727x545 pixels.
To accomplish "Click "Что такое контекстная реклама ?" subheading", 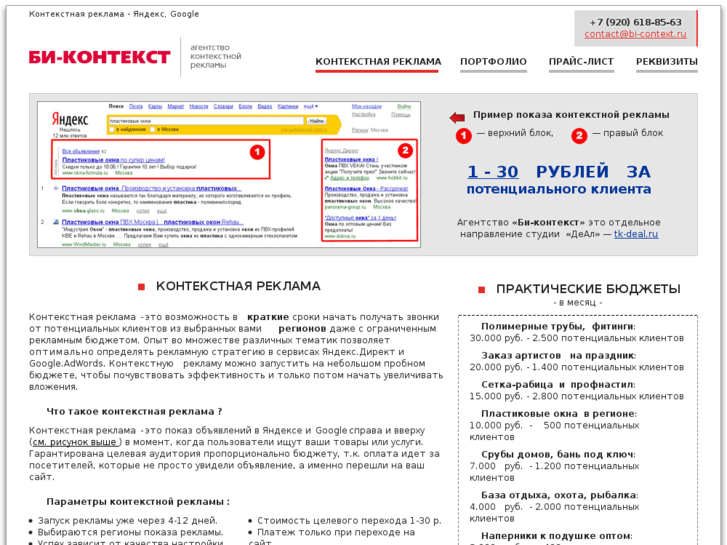I will (x=134, y=411).
